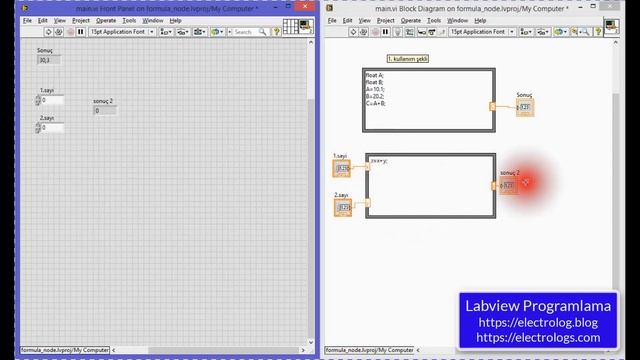The image size is (640, 360).
Task: Toggle Retain Wire Values button
Action: point(409,32)
